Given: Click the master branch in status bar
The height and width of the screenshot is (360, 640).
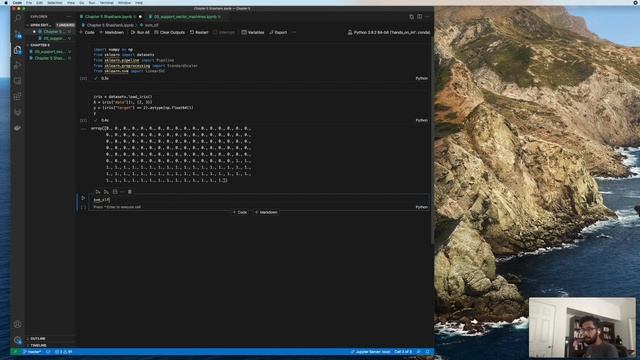Looking at the screenshot, I should click(x=32, y=352).
